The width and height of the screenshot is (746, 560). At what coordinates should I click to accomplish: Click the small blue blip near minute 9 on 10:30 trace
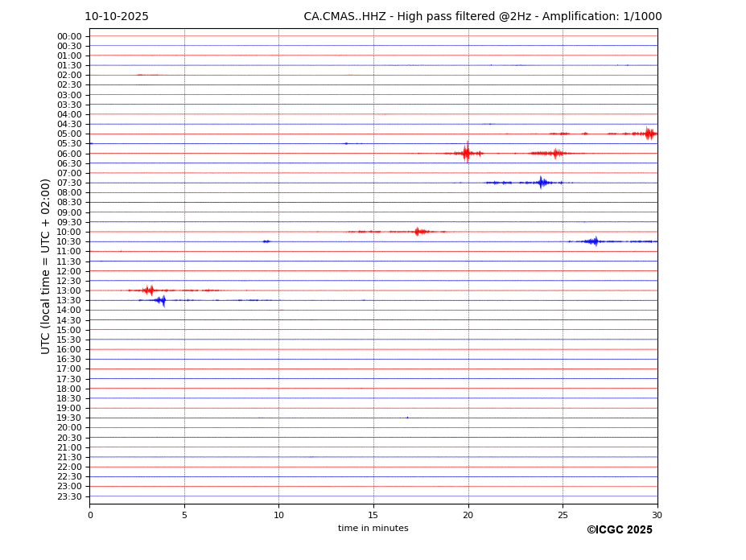coord(266,241)
